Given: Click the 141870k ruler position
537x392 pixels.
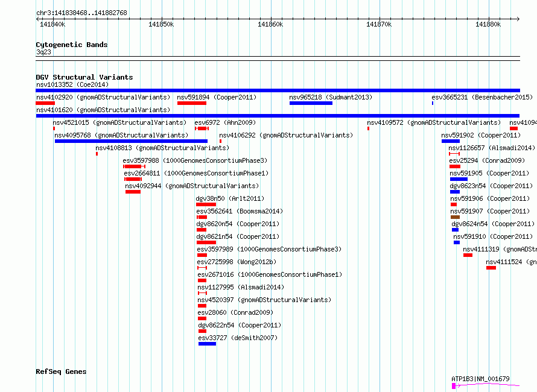Looking at the screenshot, I should pos(379,24).
